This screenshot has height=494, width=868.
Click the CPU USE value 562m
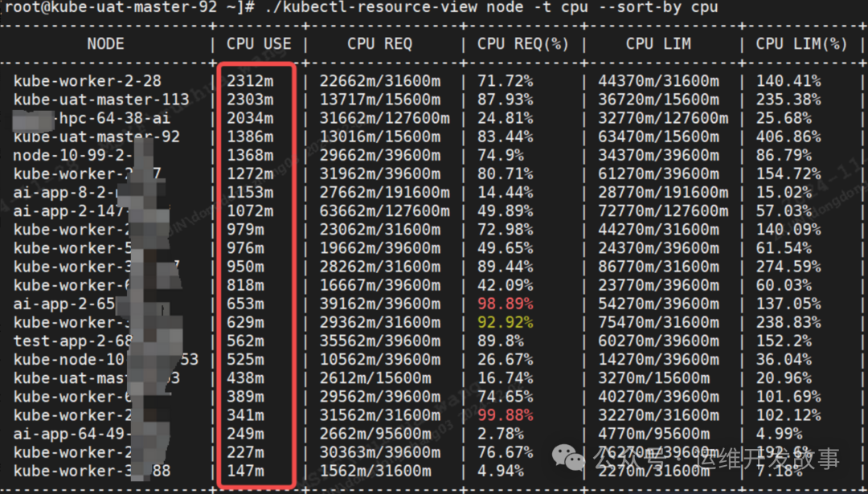pos(245,341)
